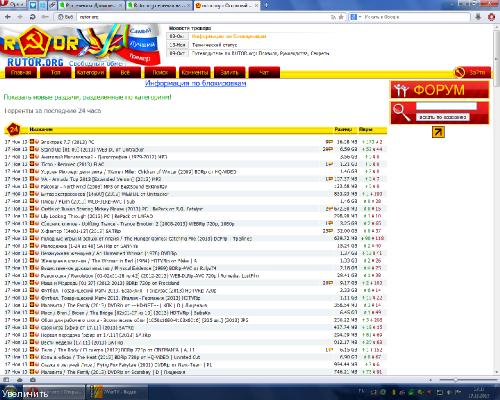Image resolution: width=500 pixels, height=400 pixels.
Task: Open the Топ menu tab
Action: (x=56, y=72)
